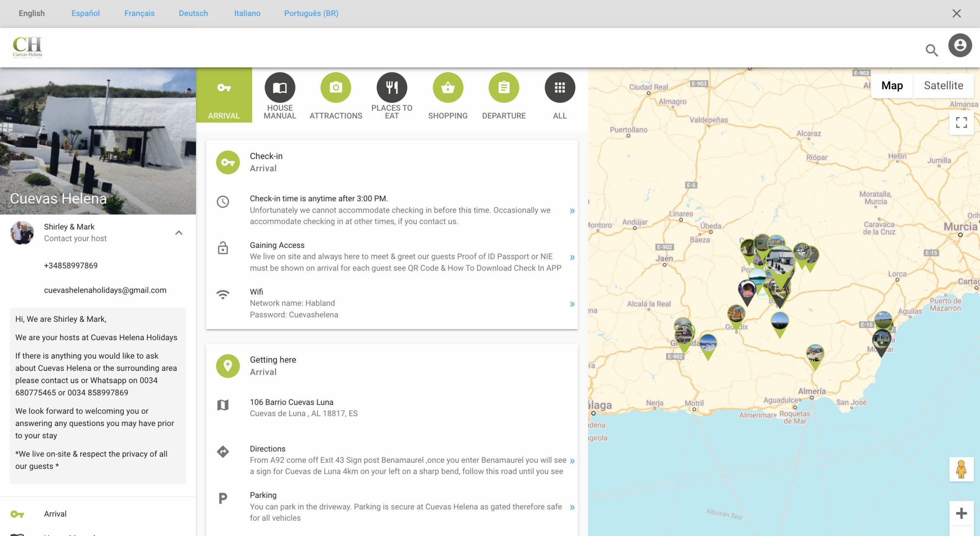
Task: Select the Attractions camera icon
Action: coord(336,88)
